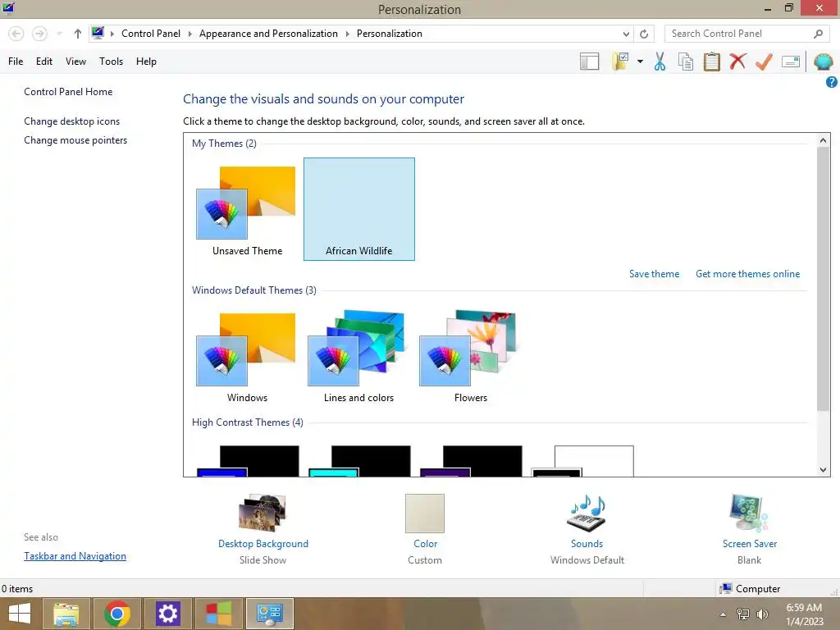Click the themes list scrollbar thumb

(823, 279)
